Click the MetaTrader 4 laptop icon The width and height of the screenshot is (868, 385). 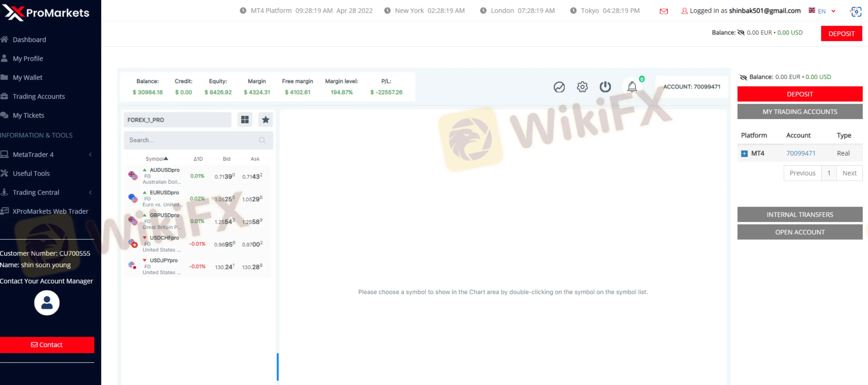point(4,154)
